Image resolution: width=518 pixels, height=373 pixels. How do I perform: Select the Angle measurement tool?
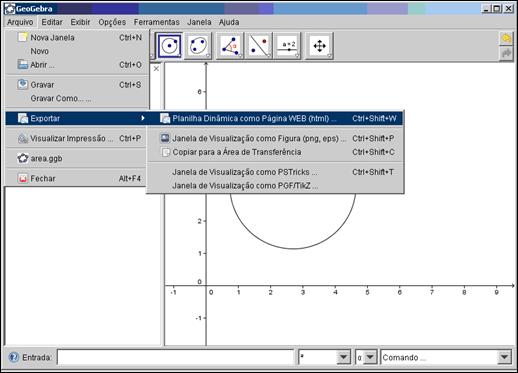click(x=230, y=46)
